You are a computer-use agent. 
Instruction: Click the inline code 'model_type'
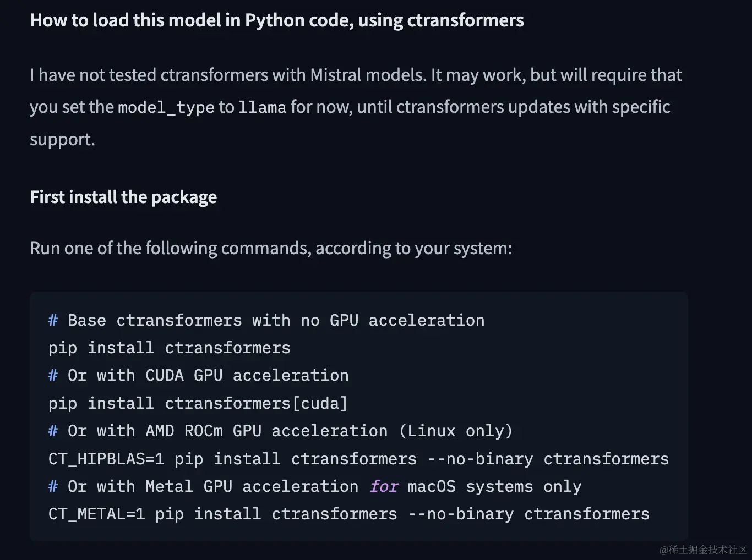[x=166, y=107]
